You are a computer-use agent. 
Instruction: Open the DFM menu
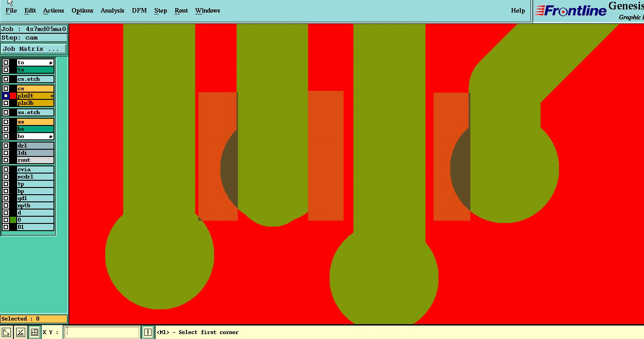pyautogui.click(x=139, y=10)
